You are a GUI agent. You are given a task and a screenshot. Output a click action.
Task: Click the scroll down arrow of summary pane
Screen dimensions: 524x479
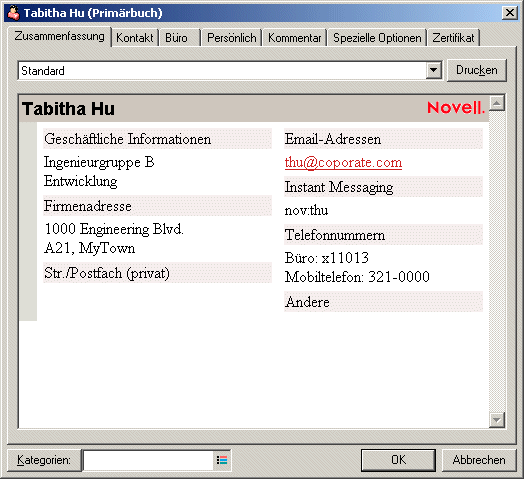497,420
